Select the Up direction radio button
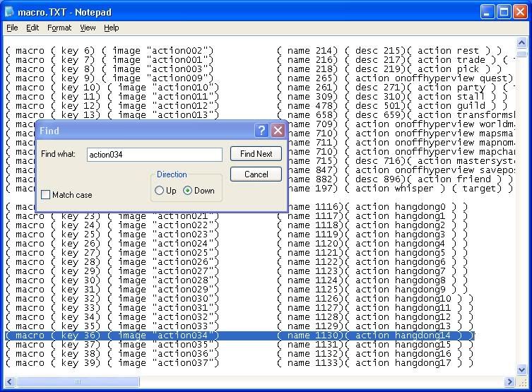Image resolution: width=532 pixels, height=392 pixels. click(x=160, y=191)
